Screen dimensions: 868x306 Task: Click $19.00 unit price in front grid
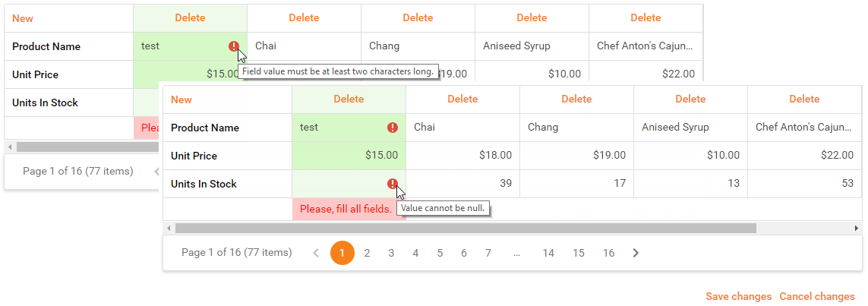[x=577, y=156]
